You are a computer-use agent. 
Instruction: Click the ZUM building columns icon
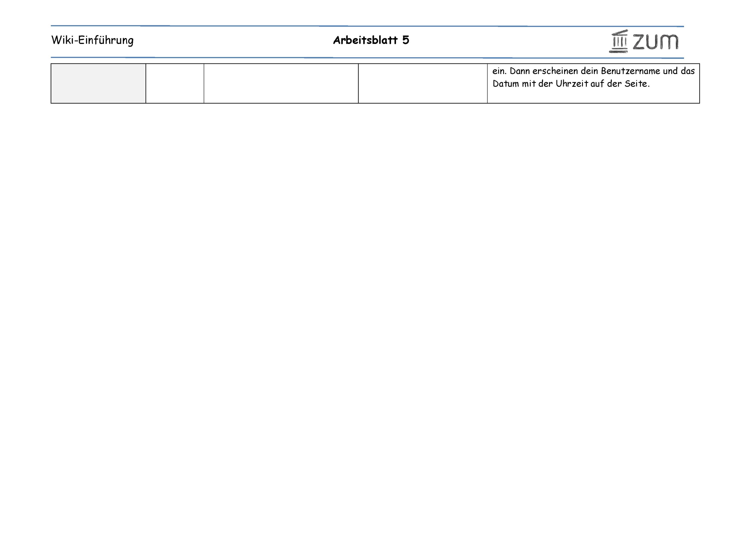click(619, 42)
